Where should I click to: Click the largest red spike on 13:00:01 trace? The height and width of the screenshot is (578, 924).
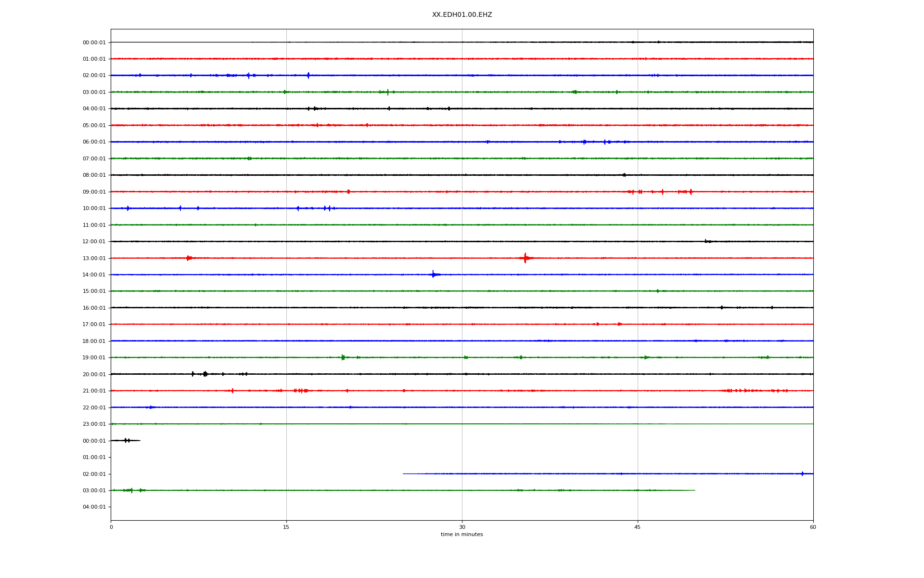point(525,258)
